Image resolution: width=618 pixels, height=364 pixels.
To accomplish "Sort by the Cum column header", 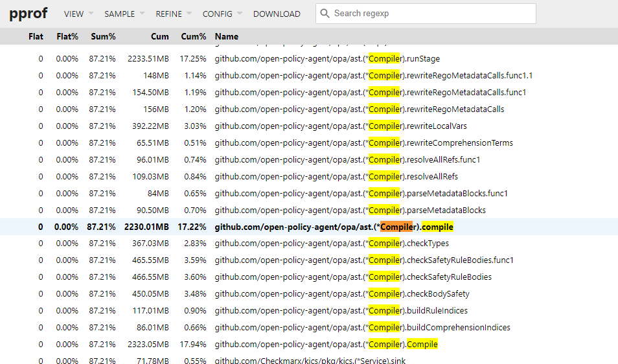I will coord(159,37).
